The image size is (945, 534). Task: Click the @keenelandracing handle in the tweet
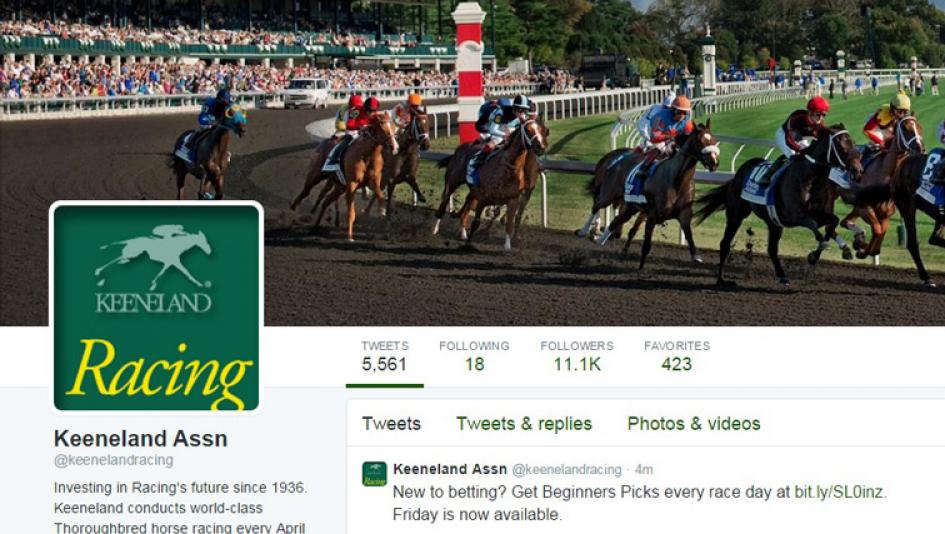(567, 470)
